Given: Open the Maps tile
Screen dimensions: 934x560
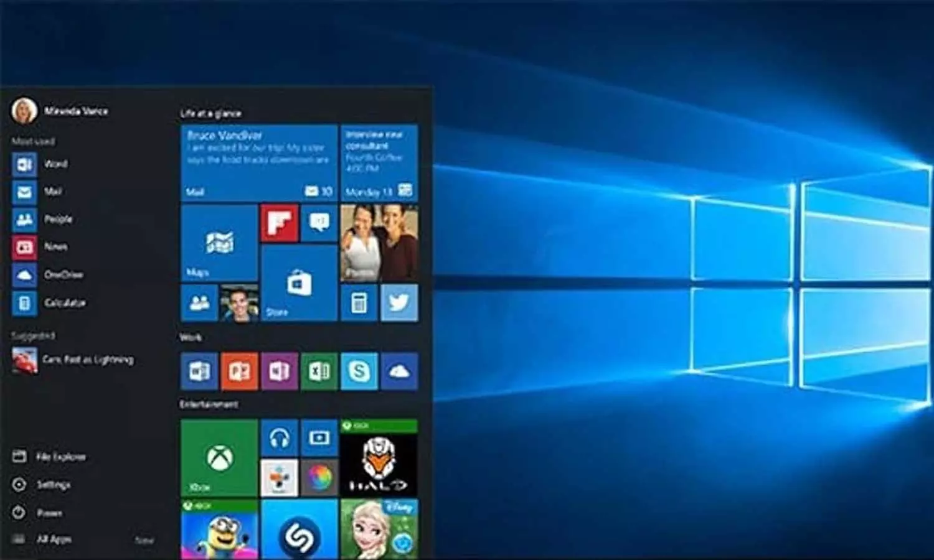Looking at the screenshot, I should [219, 243].
